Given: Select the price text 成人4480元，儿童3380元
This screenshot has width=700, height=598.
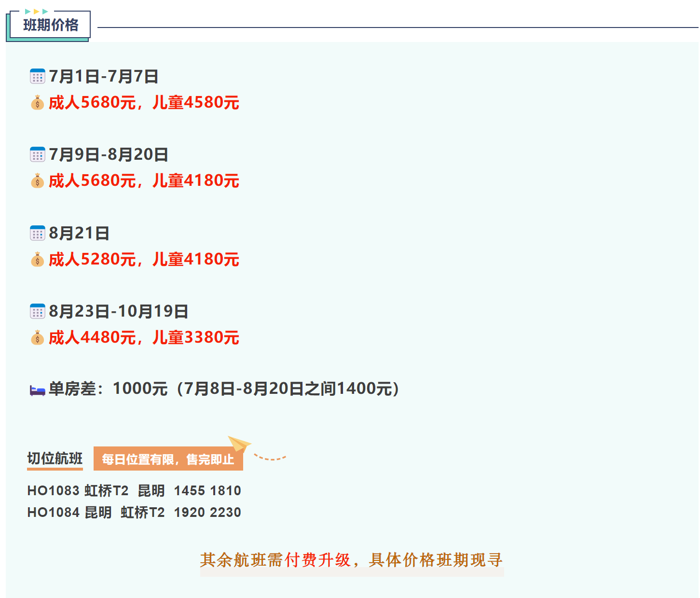Looking at the screenshot, I should 144,338.
